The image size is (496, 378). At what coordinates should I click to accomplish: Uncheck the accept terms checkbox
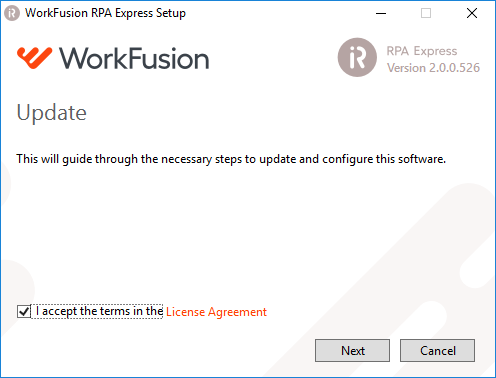[x=24, y=312]
